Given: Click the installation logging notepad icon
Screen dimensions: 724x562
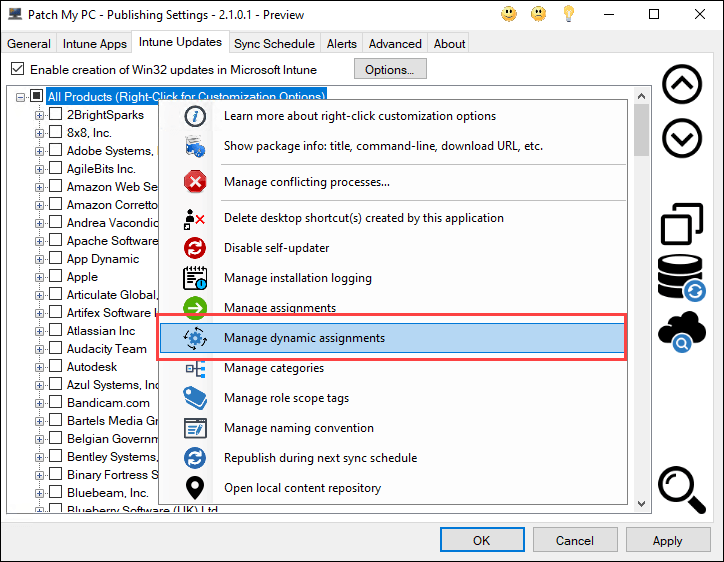Looking at the screenshot, I should 195,278.
